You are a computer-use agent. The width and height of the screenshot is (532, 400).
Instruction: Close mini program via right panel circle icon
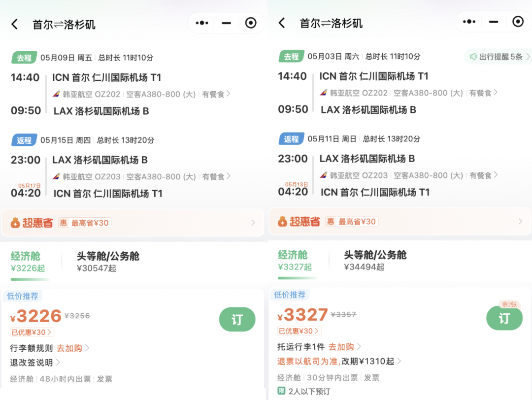pyautogui.click(x=518, y=22)
